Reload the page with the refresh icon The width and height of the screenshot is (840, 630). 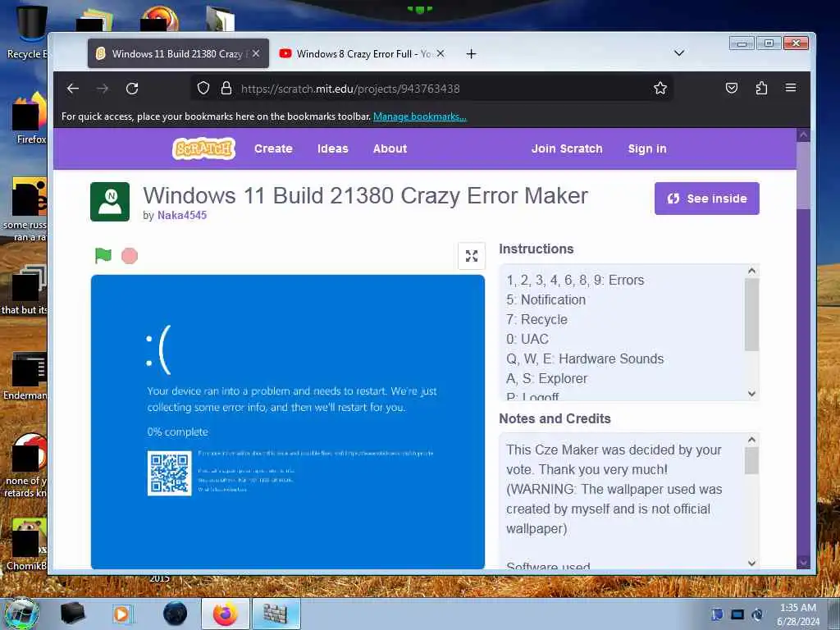[132, 89]
